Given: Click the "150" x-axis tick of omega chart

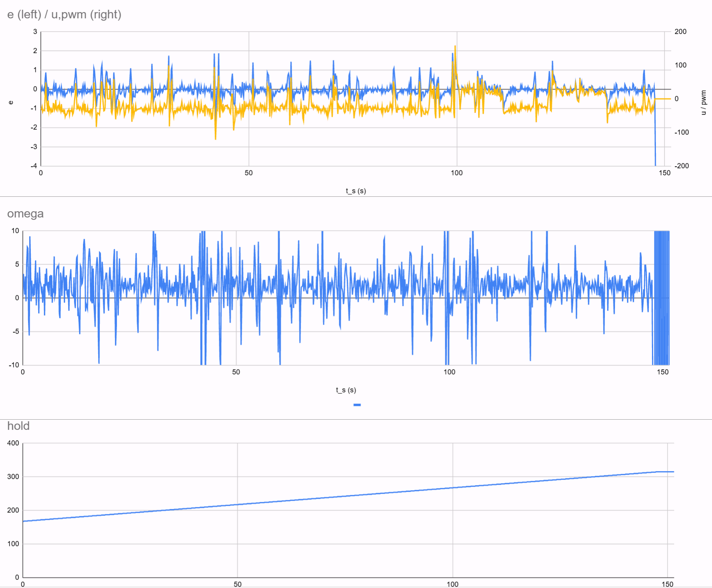Looking at the screenshot, I should click(x=663, y=372).
